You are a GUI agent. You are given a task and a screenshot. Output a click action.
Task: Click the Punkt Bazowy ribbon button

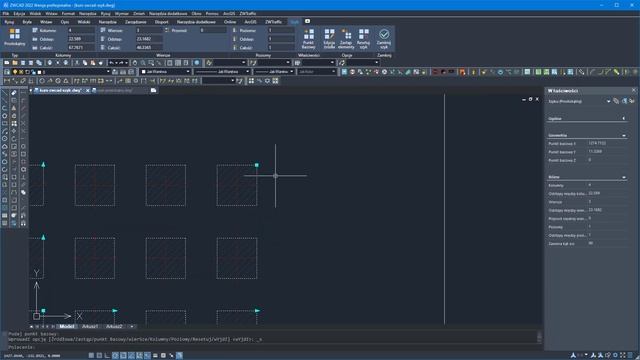[x=309, y=38]
